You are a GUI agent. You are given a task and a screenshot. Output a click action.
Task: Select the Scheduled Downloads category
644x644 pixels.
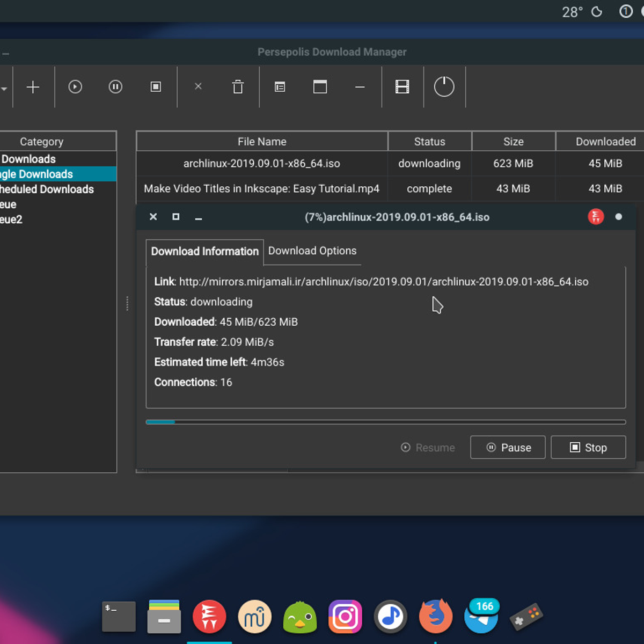[x=47, y=189]
